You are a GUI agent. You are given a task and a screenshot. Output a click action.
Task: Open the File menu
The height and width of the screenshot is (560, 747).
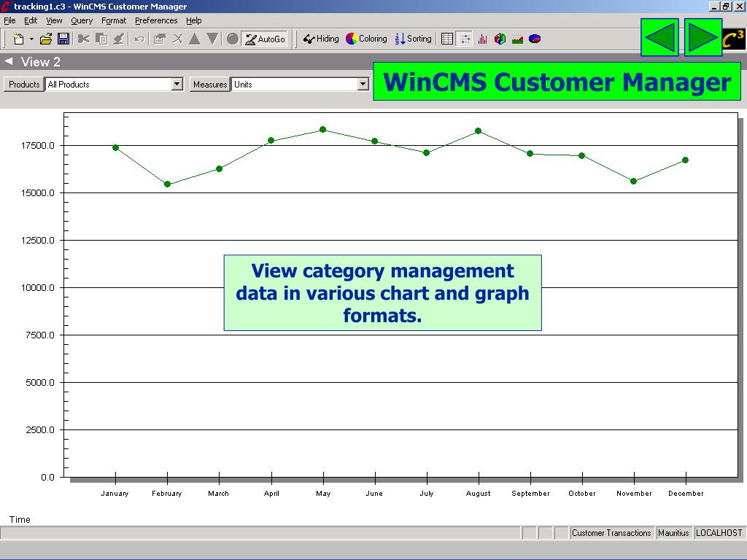pyautogui.click(x=9, y=20)
